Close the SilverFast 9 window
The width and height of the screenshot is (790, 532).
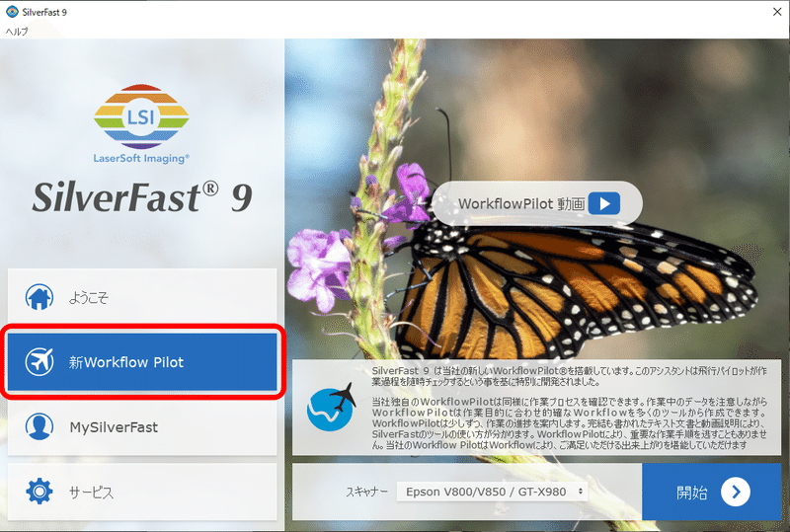click(x=777, y=12)
